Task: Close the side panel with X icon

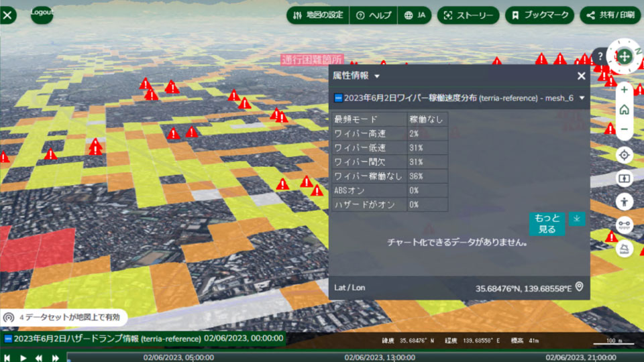Action: click(x=7, y=15)
